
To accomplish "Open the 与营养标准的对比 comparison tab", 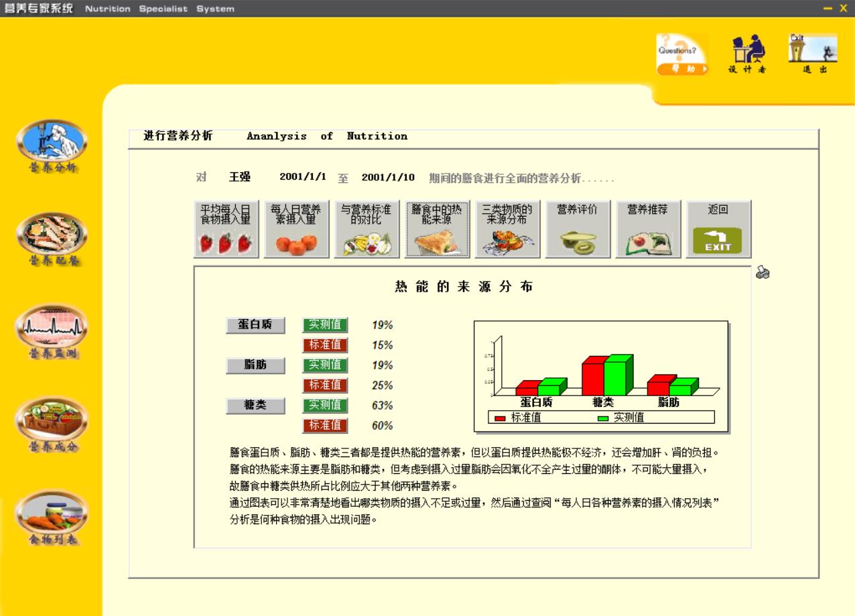I will click(367, 229).
